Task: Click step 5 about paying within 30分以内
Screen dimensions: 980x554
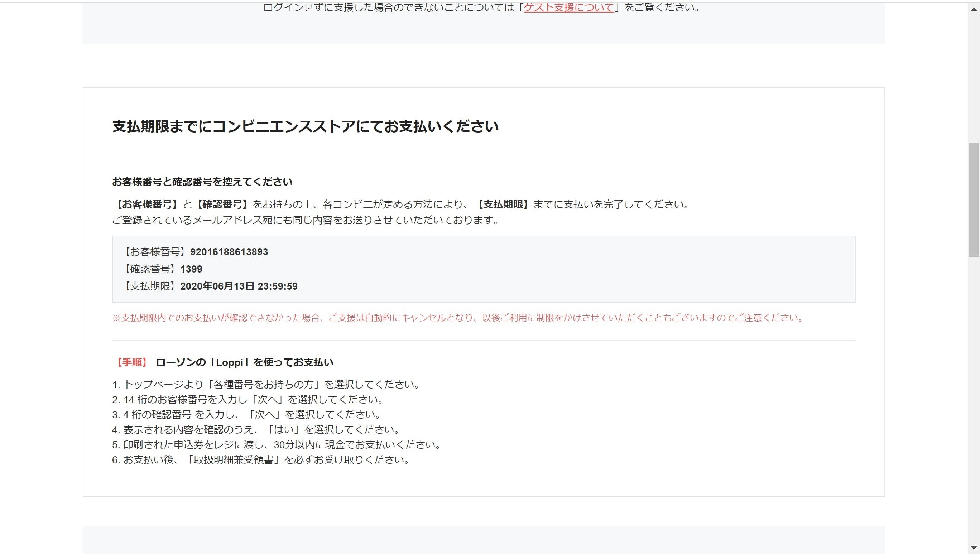Action: click(277, 444)
